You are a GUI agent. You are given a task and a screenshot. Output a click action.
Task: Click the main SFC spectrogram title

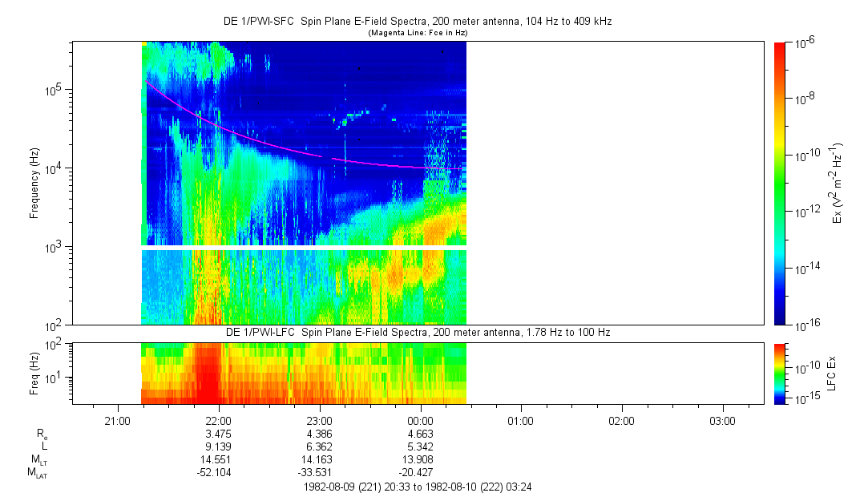417,22
